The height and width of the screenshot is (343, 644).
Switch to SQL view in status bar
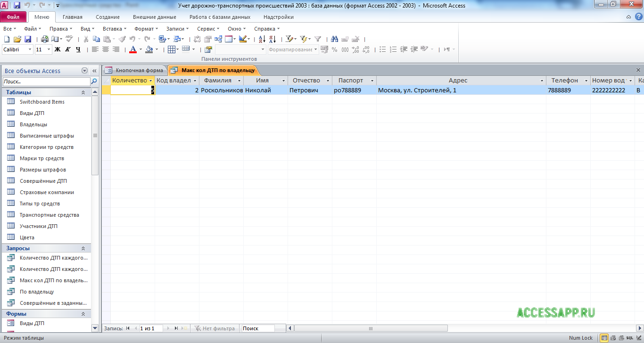[629, 338]
